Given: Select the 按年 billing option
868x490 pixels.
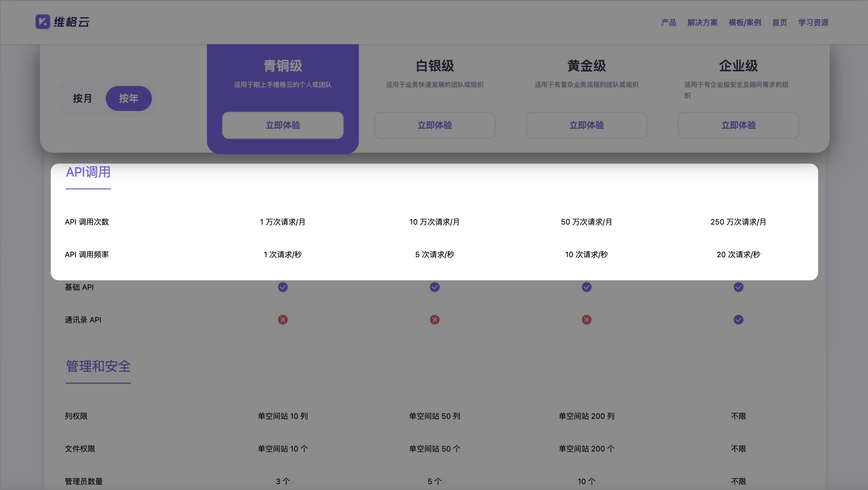Looking at the screenshot, I should 129,98.
